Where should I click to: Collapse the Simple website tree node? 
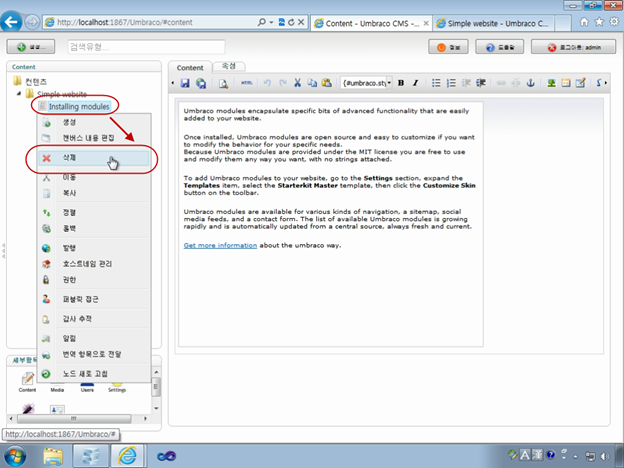(x=19, y=94)
